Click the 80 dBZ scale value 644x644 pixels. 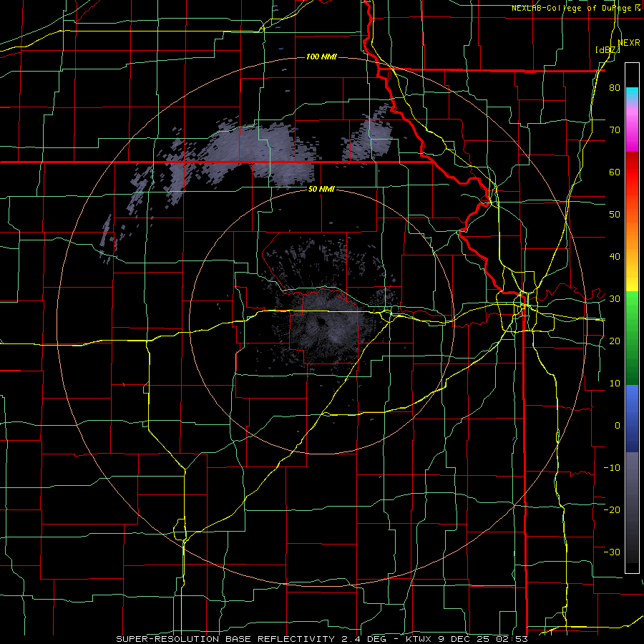tap(615, 87)
